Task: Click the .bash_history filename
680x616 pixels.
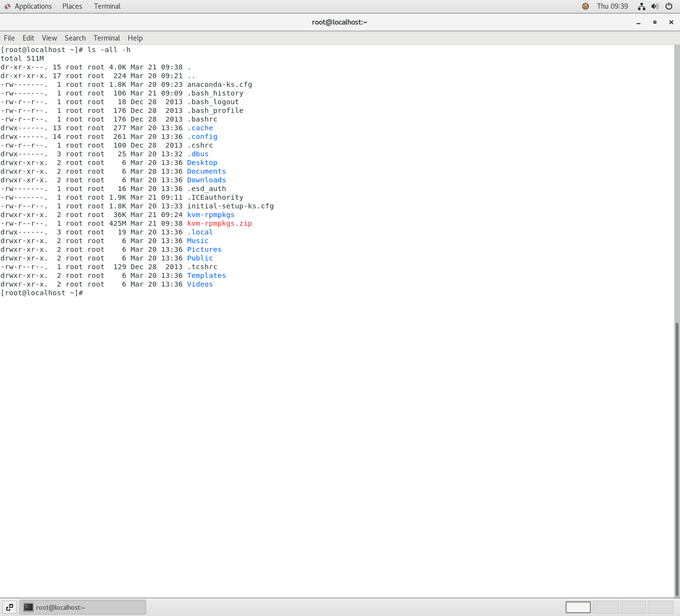Action: 215,93
